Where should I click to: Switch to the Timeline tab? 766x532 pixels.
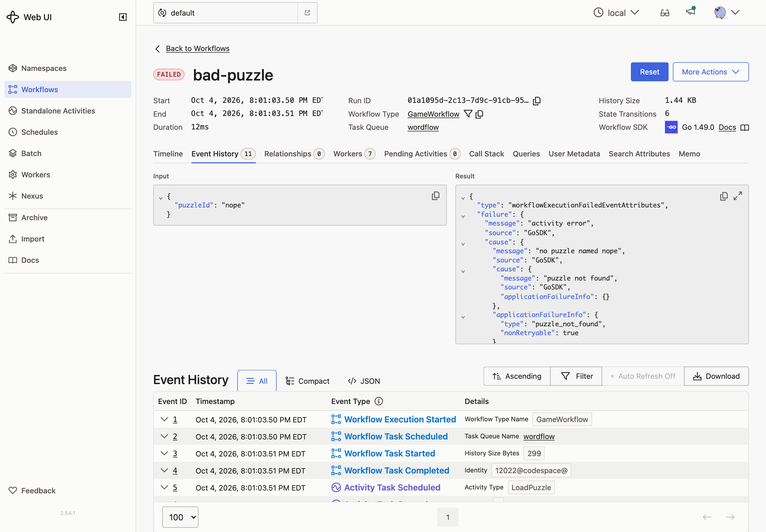point(168,154)
